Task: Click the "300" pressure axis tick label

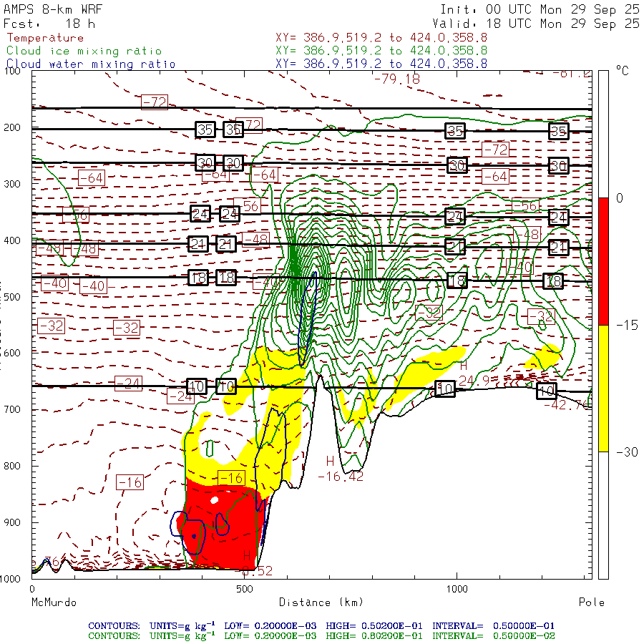Action: [x=12, y=184]
